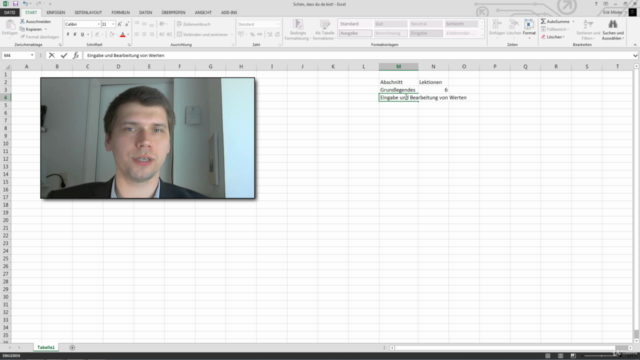The width and height of the screenshot is (640, 360).
Task: Click the Save icon in quick access toolbar
Action: point(16,4)
